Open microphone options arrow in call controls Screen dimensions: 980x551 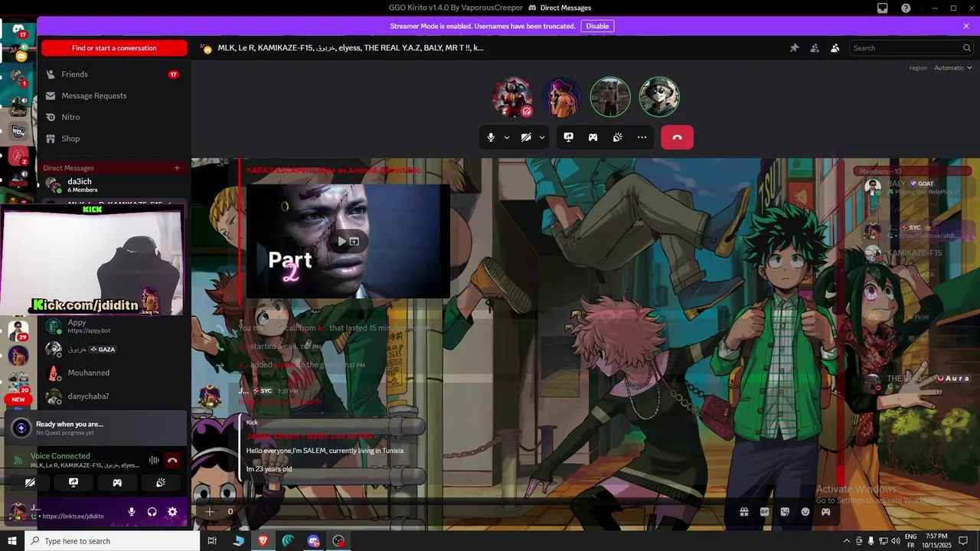click(507, 138)
